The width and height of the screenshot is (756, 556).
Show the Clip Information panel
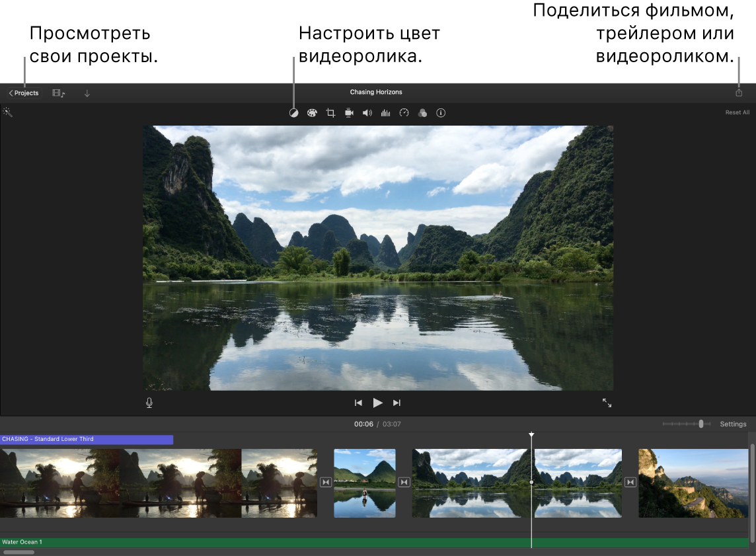point(441,112)
